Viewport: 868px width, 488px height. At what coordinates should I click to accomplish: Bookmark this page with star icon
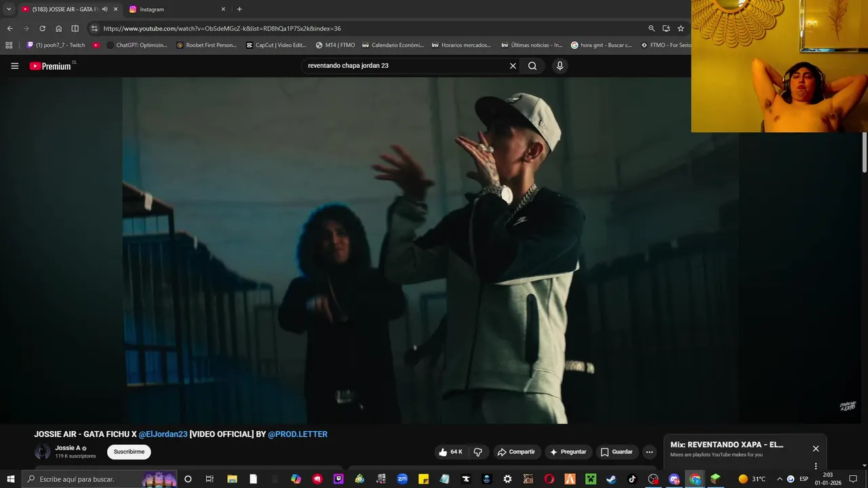(681, 28)
